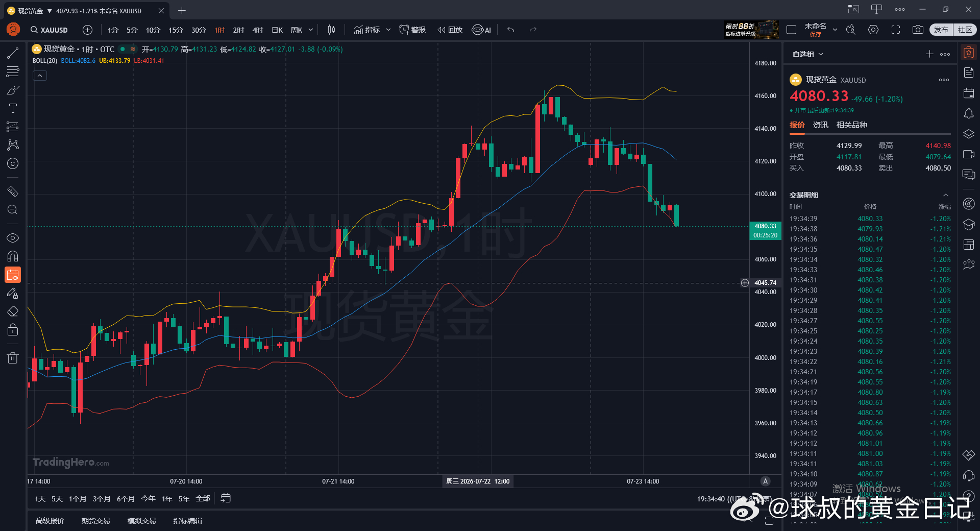
Task: Select the ruler measurement tool
Action: 13,191
